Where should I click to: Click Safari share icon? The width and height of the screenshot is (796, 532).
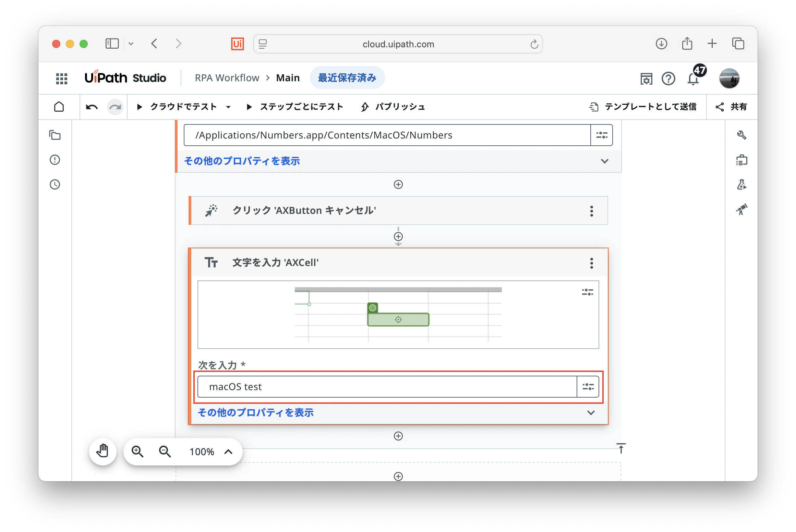[687, 44]
